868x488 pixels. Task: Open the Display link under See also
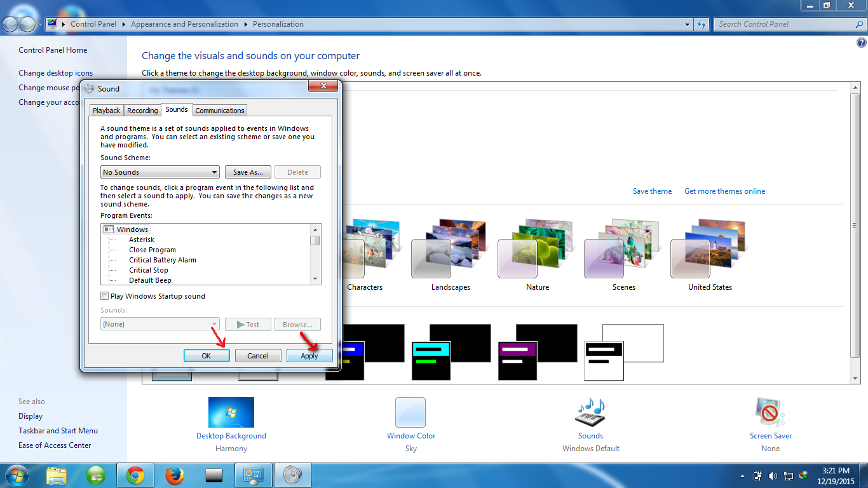coord(31,416)
